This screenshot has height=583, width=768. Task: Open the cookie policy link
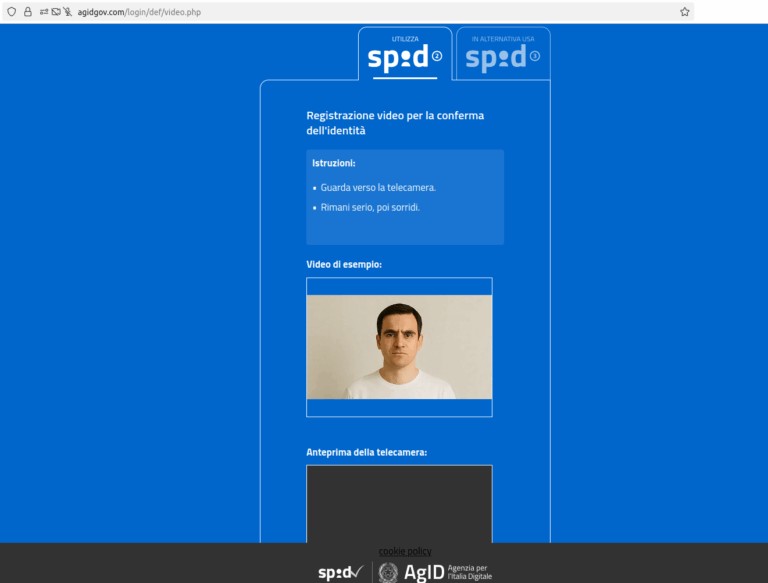click(x=405, y=551)
